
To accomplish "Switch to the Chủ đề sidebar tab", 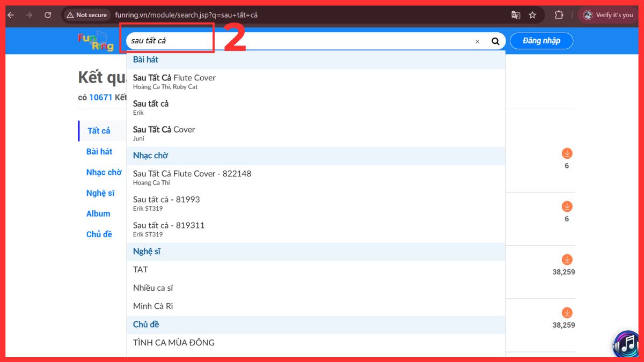I will point(99,234).
